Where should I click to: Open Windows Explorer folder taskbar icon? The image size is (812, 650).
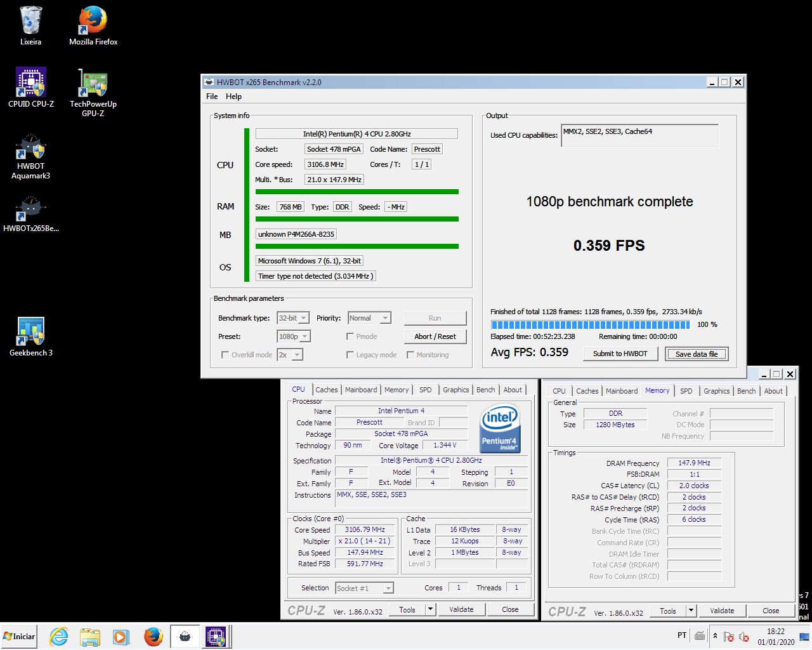coord(90,637)
